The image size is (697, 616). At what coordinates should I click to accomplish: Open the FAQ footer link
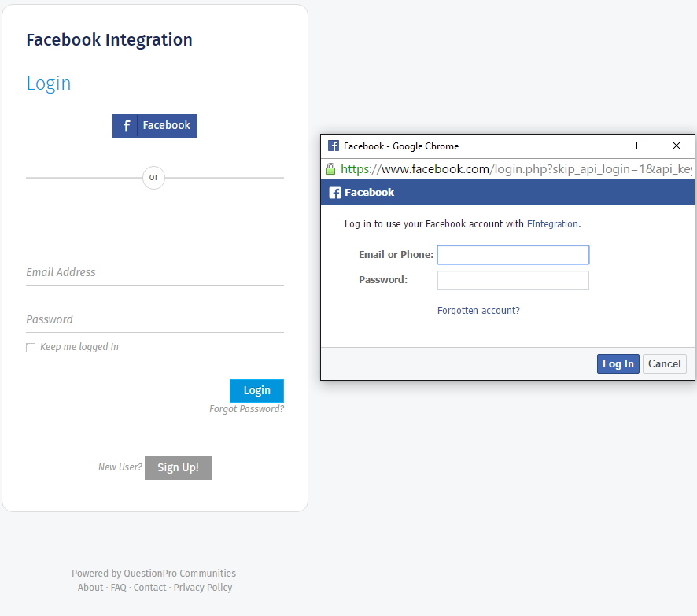[118, 588]
